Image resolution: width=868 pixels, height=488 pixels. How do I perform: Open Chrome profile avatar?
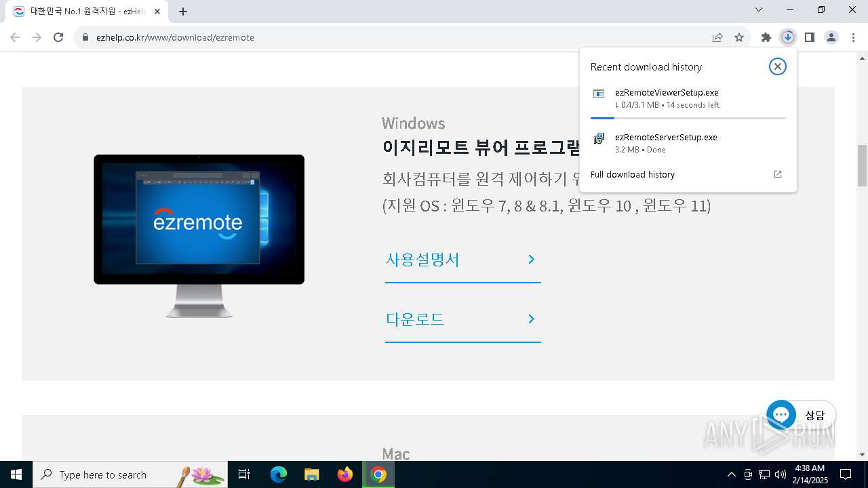pyautogui.click(x=831, y=37)
